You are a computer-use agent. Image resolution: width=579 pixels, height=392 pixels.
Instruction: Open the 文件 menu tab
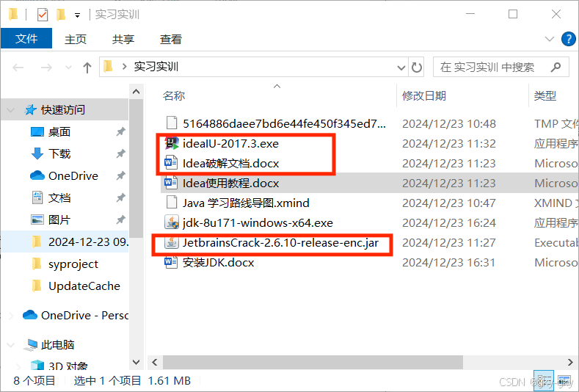[26, 38]
